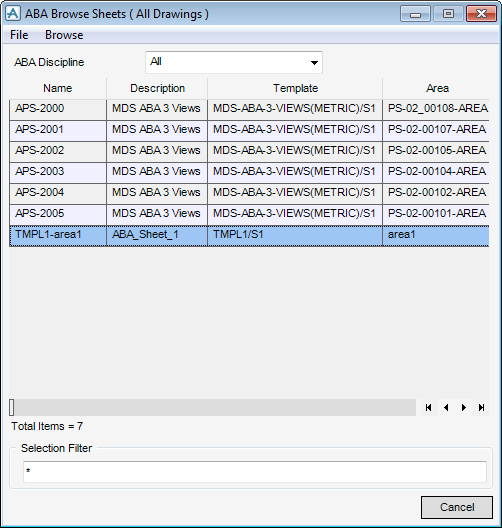The image size is (502, 528).
Task: Maximize the ABA Browse Sheets window
Action: click(448, 14)
